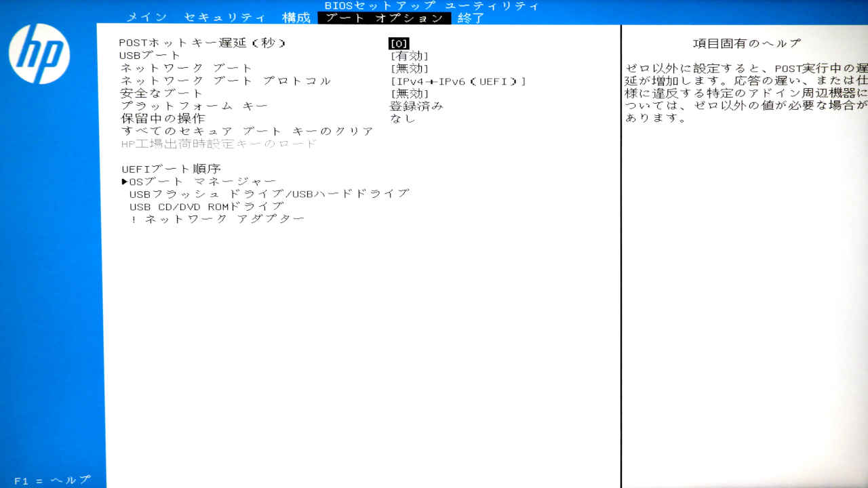868x488 pixels.
Task: Toggle ネットワーク ブート value [無効]
Action: (410, 68)
